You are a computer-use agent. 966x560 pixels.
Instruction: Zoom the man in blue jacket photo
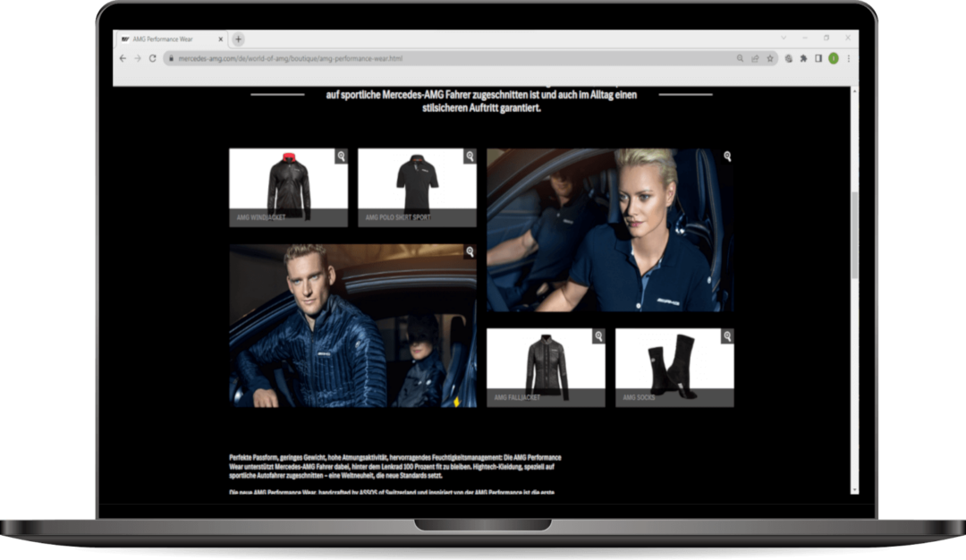coord(470,251)
